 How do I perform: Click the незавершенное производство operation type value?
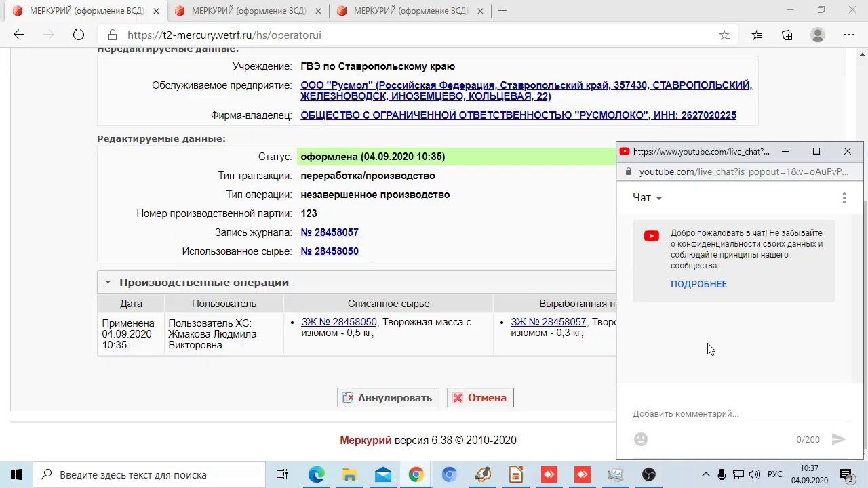pyautogui.click(x=375, y=195)
